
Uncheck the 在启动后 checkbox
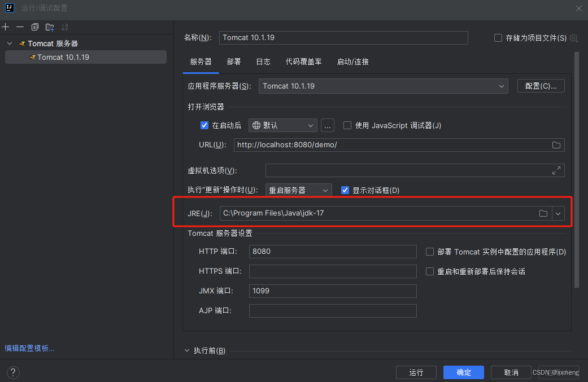pyautogui.click(x=204, y=125)
